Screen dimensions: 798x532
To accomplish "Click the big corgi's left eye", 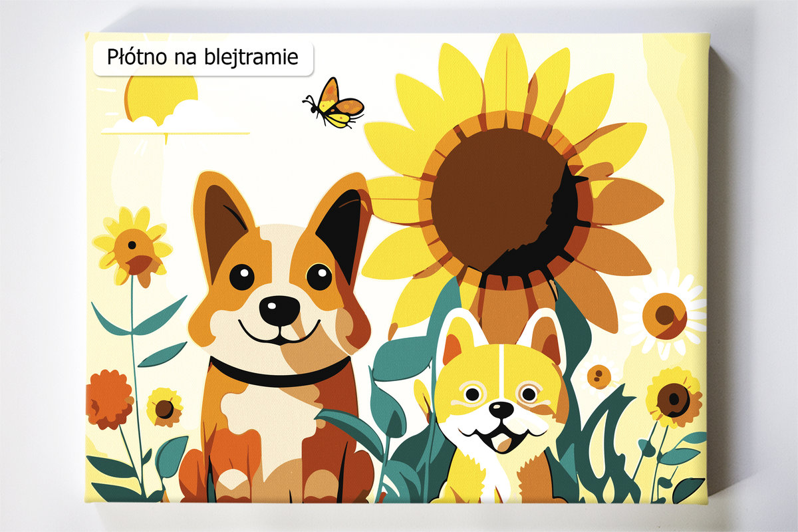I will [241, 277].
